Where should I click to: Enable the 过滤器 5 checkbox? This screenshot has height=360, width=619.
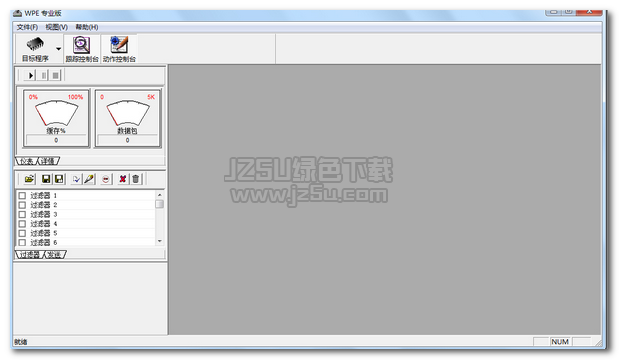coord(22,233)
